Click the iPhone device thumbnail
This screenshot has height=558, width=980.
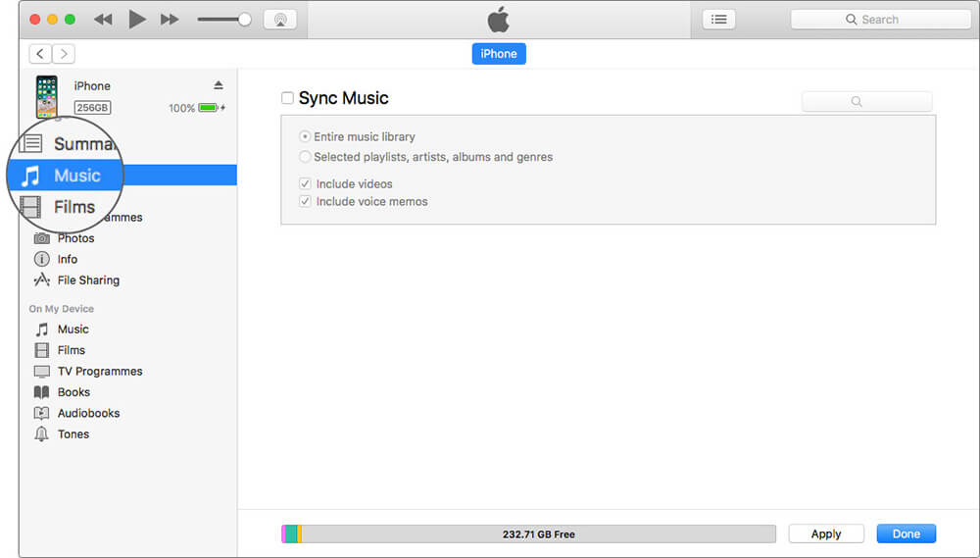pyautogui.click(x=46, y=96)
